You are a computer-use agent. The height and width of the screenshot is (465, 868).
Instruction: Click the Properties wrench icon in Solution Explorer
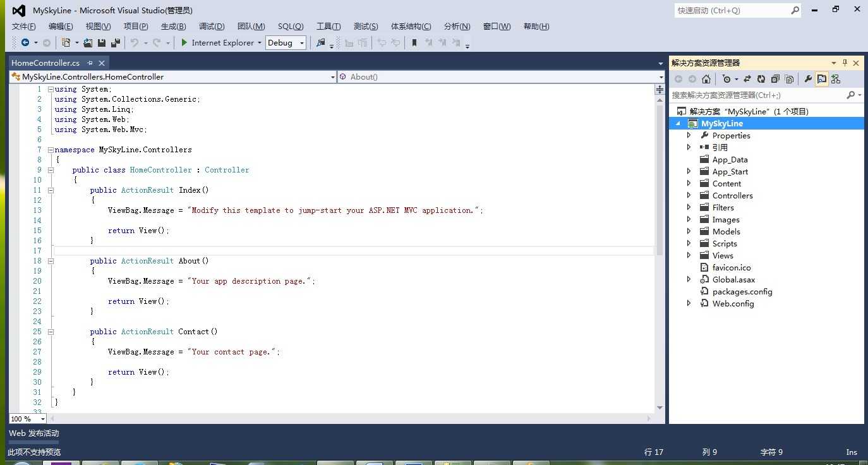point(808,79)
